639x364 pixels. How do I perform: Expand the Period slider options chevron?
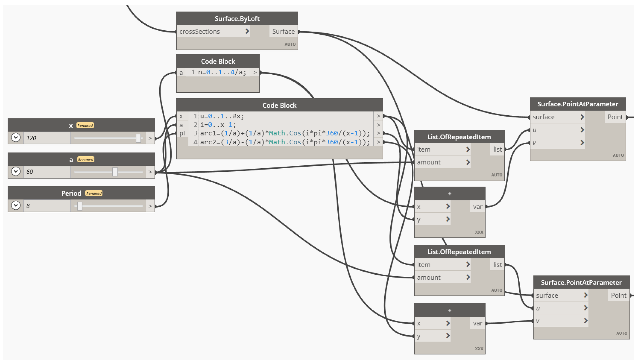[x=16, y=206]
